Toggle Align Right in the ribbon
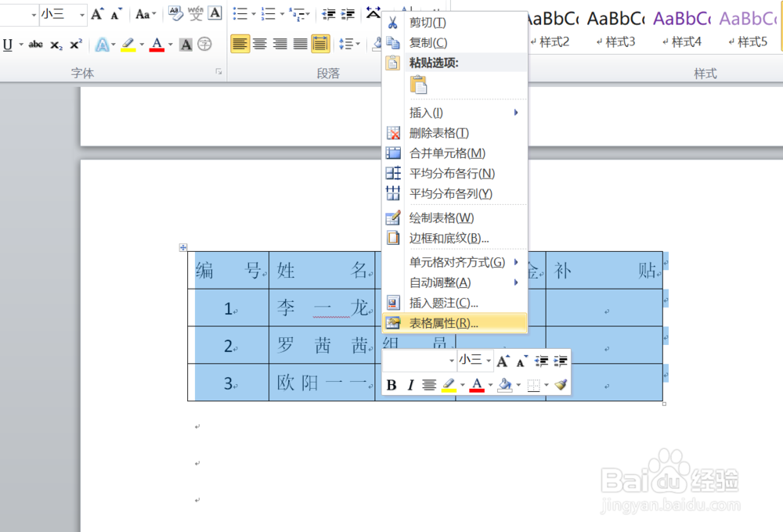 tap(280, 45)
